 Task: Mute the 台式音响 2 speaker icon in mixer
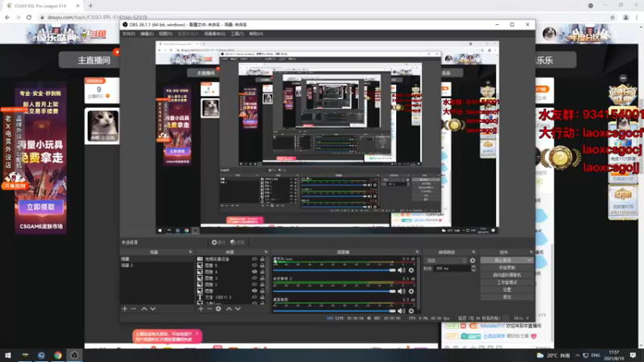(x=401, y=291)
